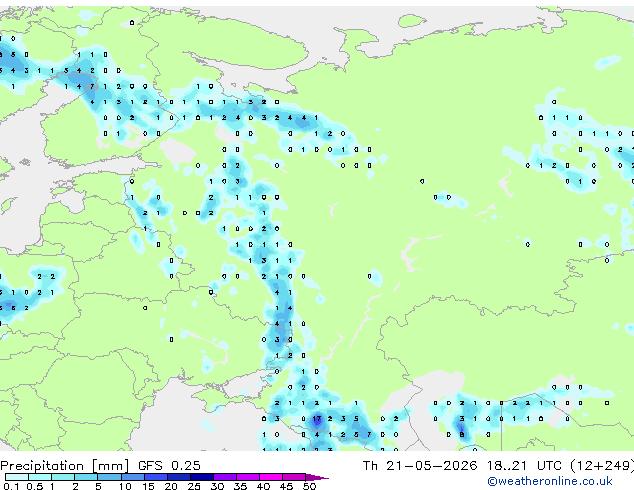Click the '10' legend scale label

tap(125, 486)
